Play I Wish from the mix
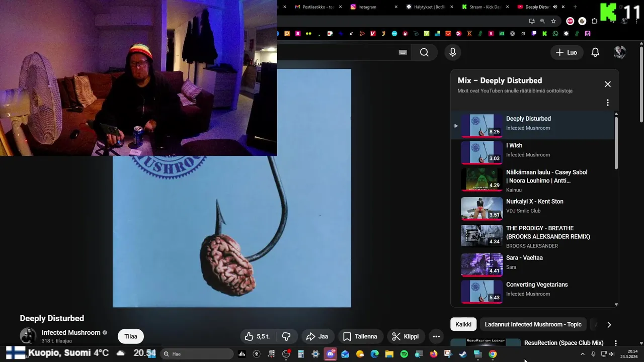 [532, 152]
